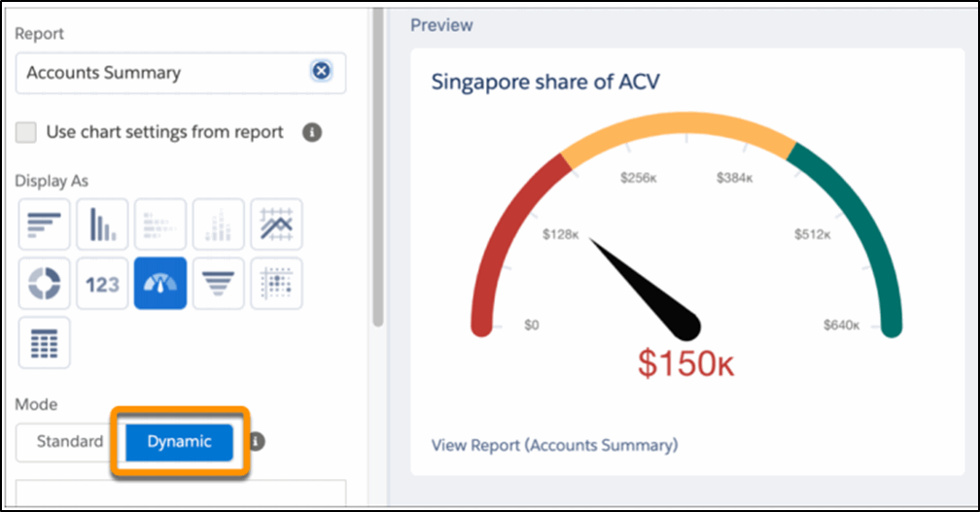Open View Report (Accounts Summary) link

point(554,445)
